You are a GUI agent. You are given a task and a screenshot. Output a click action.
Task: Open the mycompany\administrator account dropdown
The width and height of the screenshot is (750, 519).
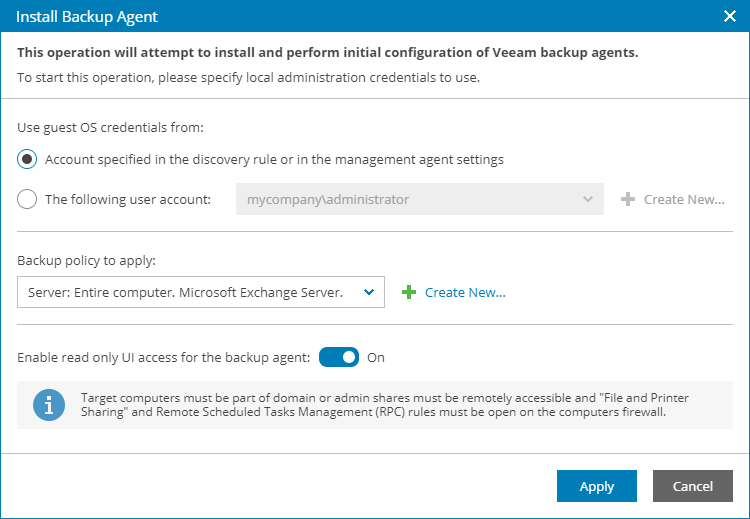point(410,199)
